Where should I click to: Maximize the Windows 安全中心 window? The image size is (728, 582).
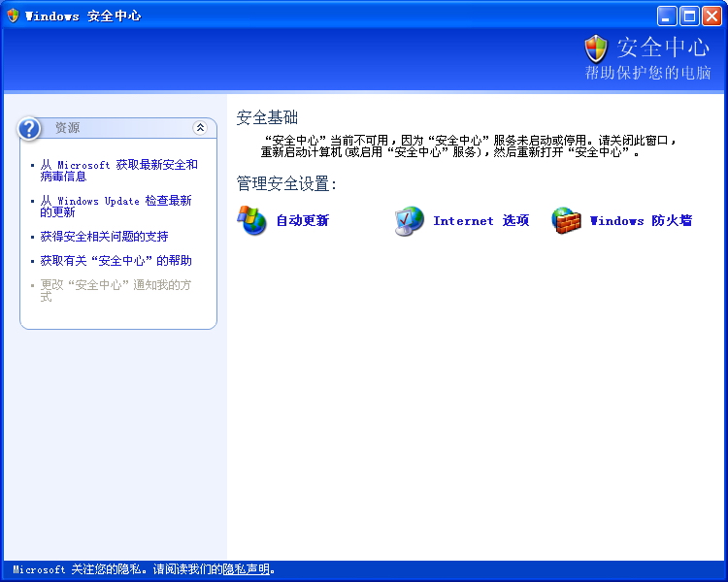coord(689,16)
